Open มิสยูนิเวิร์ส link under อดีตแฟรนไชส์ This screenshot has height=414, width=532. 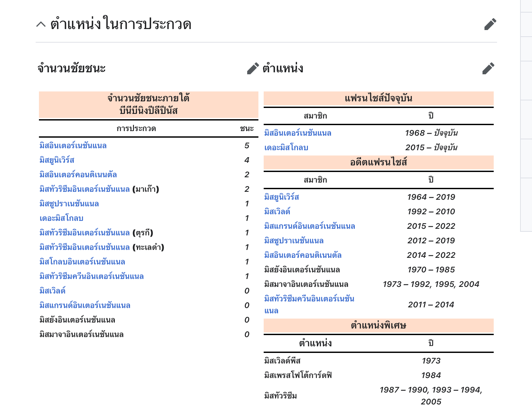[x=282, y=197]
